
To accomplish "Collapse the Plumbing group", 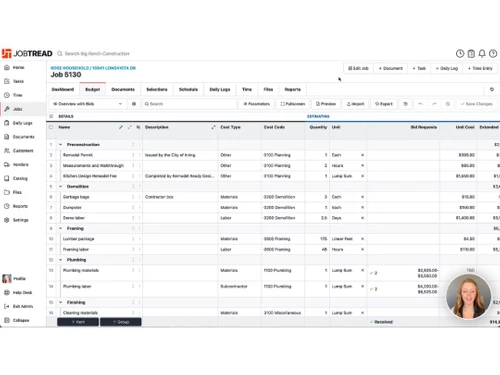I will point(61,260).
